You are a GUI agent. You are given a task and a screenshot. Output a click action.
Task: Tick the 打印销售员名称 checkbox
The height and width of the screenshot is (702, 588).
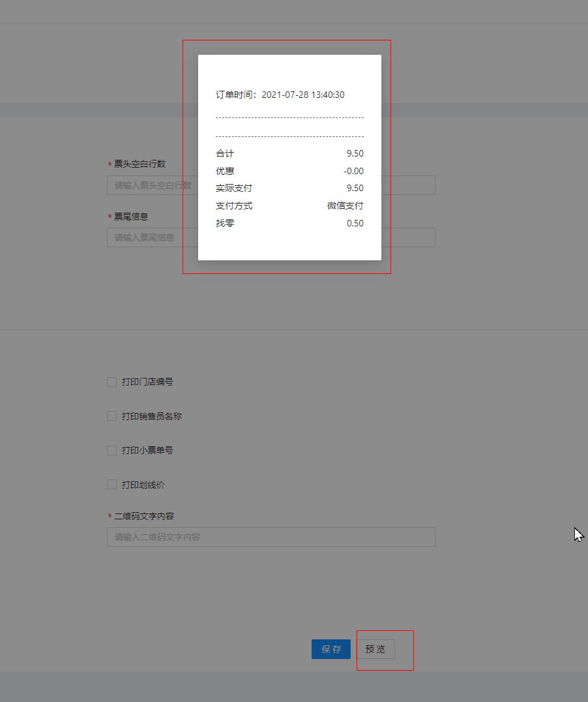point(112,416)
